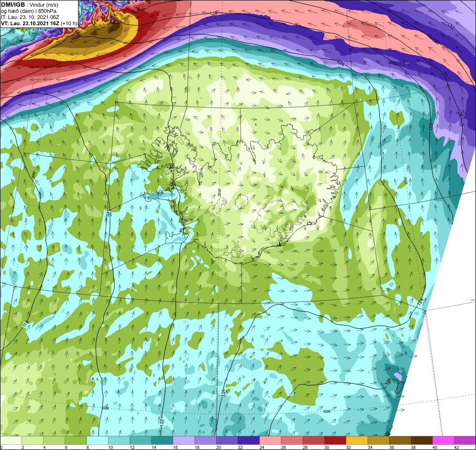Click the "Vindur (m/s)" label
476x450 pixels.
(45, 5)
